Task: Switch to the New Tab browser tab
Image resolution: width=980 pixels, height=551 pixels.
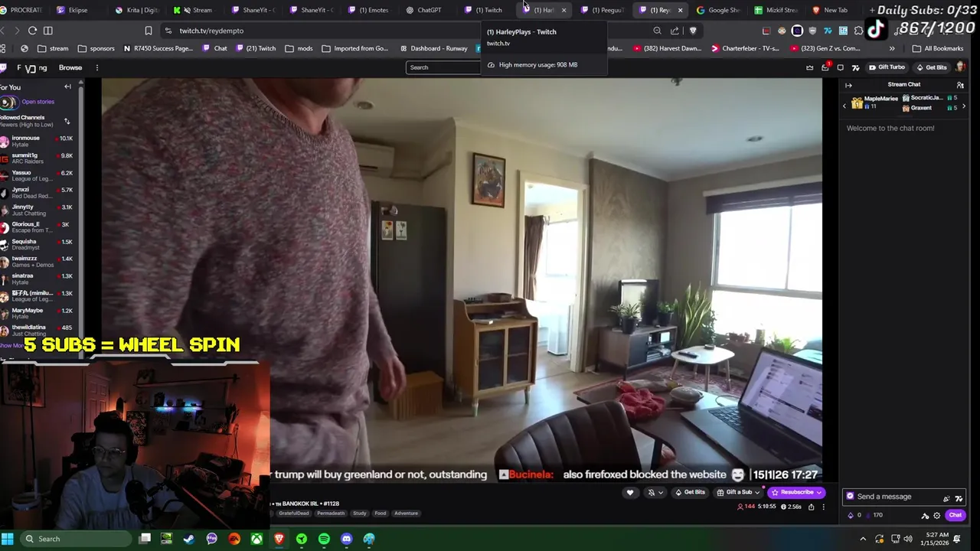Action: (x=830, y=10)
